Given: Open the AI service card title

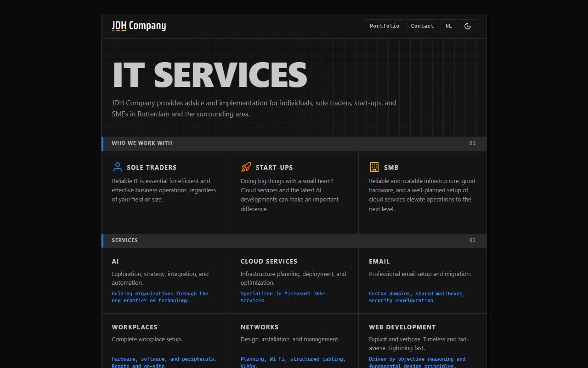Looking at the screenshot, I should pyautogui.click(x=115, y=261).
